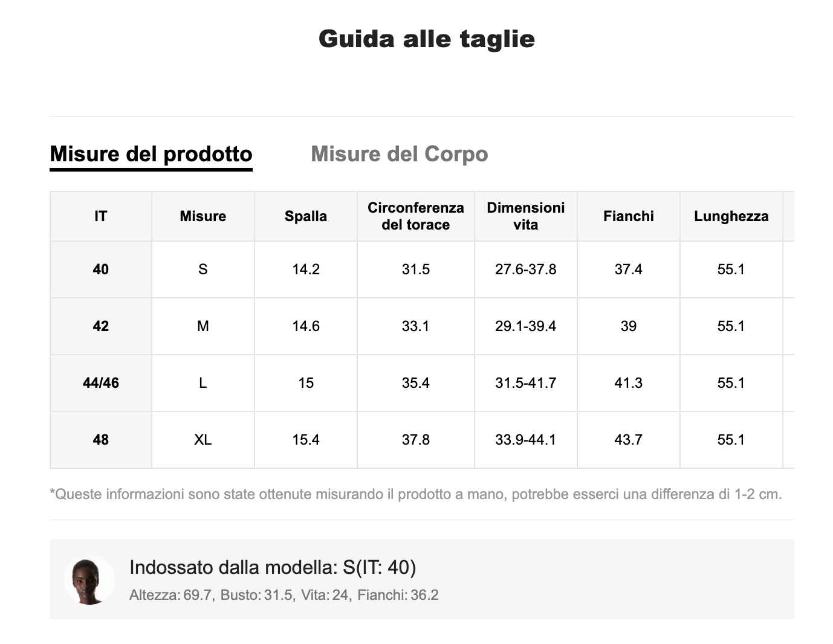Screen dimensions: 833x644
Task: Click the Fianchi column header
Action: (x=629, y=216)
